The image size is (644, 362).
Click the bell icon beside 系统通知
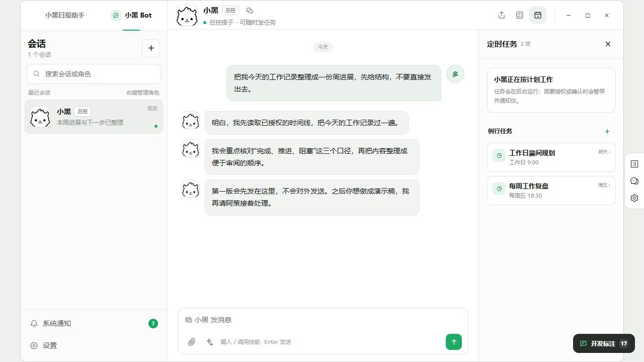34,323
